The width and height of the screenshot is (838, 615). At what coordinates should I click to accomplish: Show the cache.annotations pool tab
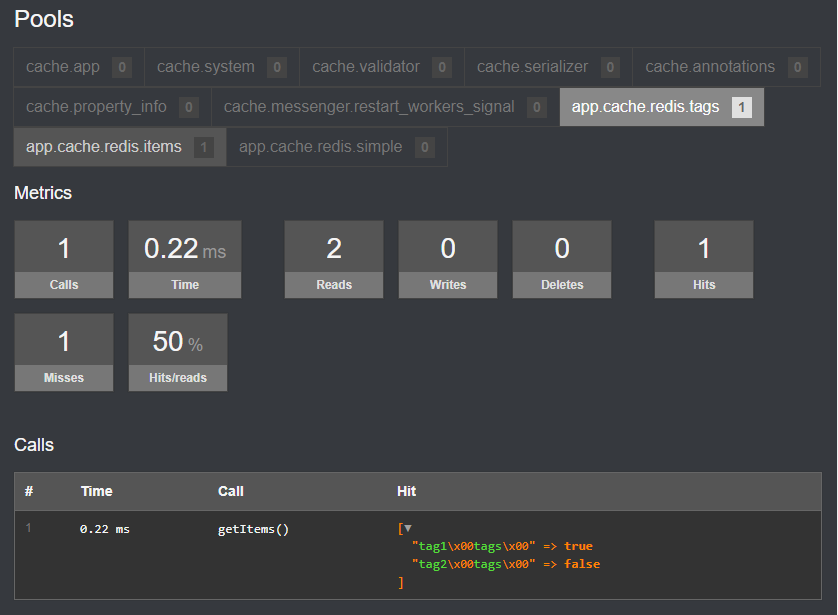pos(726,67)
